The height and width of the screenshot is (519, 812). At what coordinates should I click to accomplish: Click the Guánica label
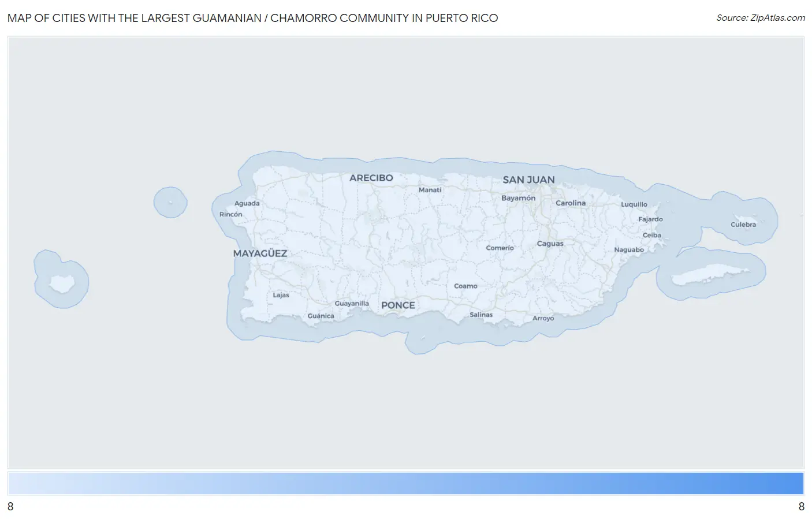pyautogui.click(x=321, y=316)
